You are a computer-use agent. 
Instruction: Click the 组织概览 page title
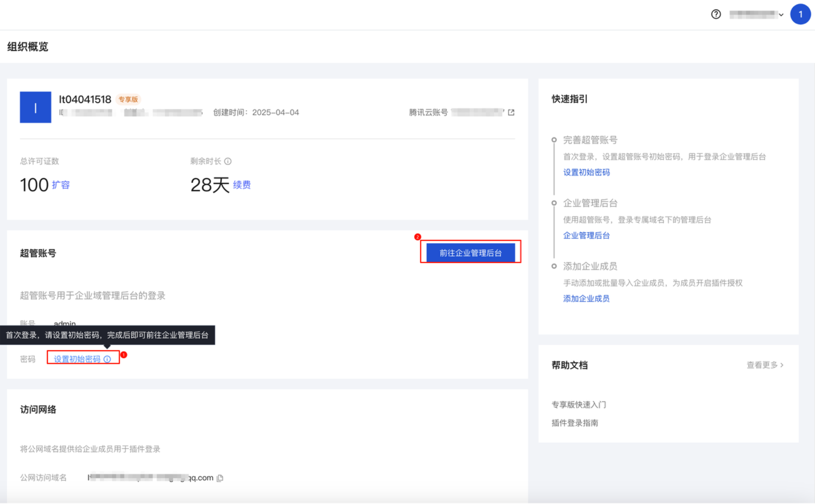pyautogui.click(x=28, y=47)
